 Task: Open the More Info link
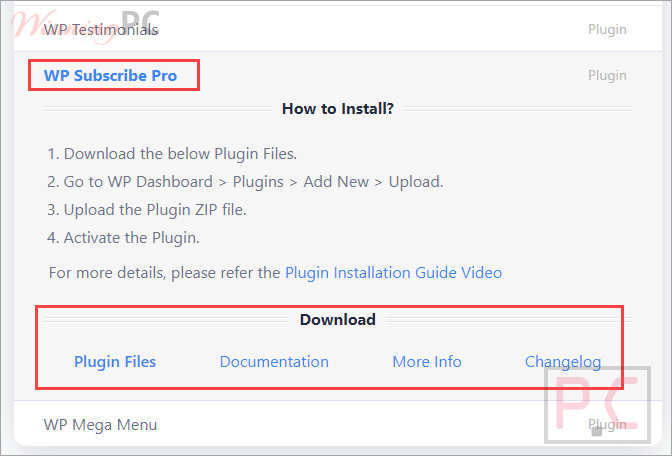427,362
